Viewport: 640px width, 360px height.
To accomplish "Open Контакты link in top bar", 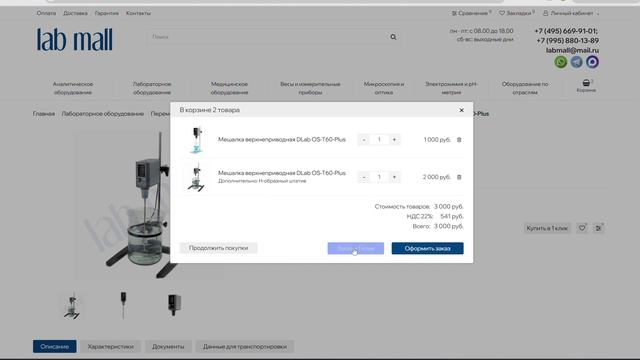I will pyautogui.click(x=138, y=13).
